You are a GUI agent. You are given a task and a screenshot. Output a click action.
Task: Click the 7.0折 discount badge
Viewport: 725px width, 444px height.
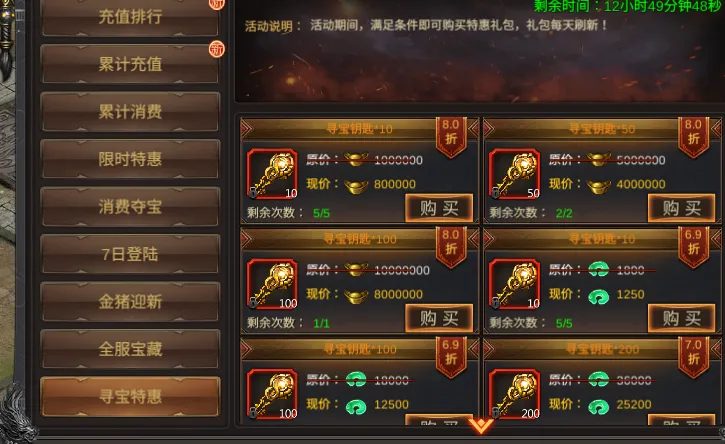(x=693, y=356)
